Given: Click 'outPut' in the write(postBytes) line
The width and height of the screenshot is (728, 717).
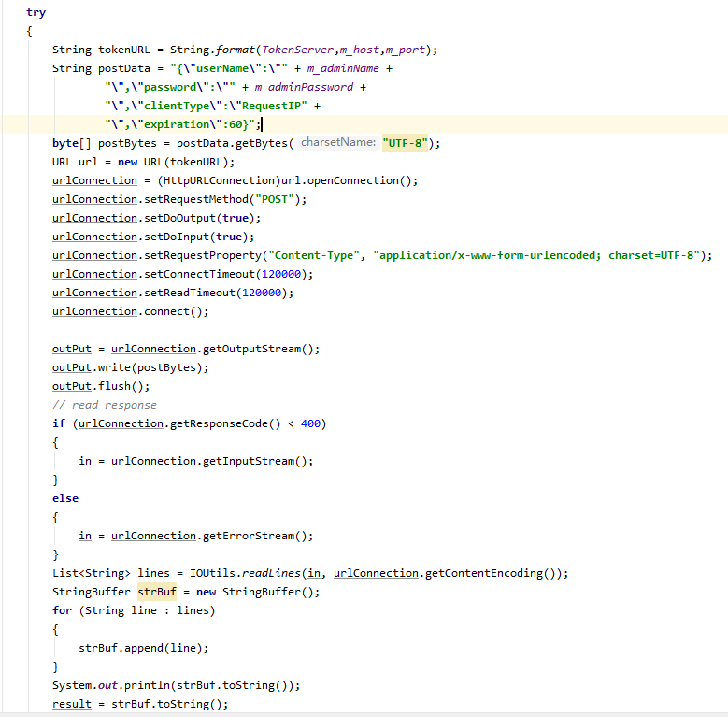Looking at the screenshot, I should tap(72, 367).
